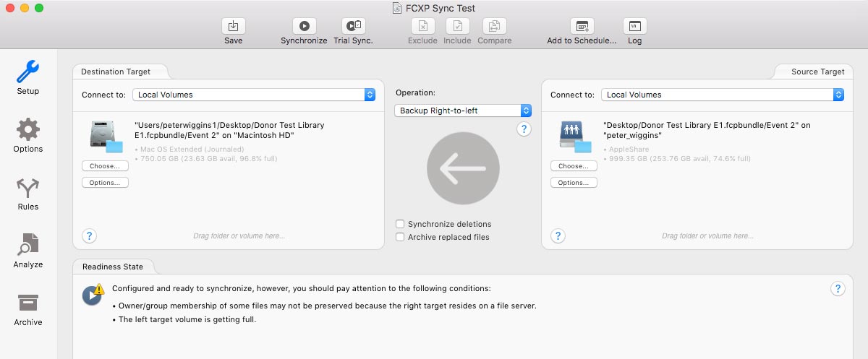Screen dimensions: 868x359
Task: Open help in Destination Target panel
Action: click(89, 235)
